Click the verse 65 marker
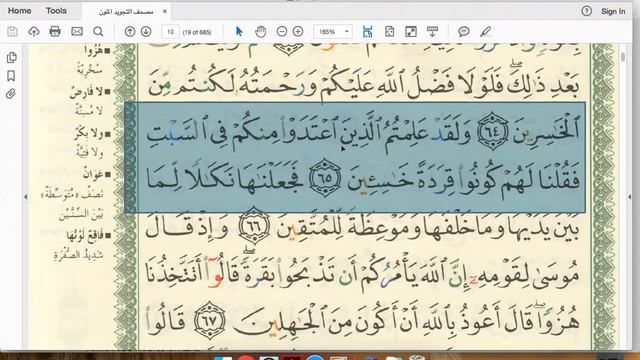 325,178
